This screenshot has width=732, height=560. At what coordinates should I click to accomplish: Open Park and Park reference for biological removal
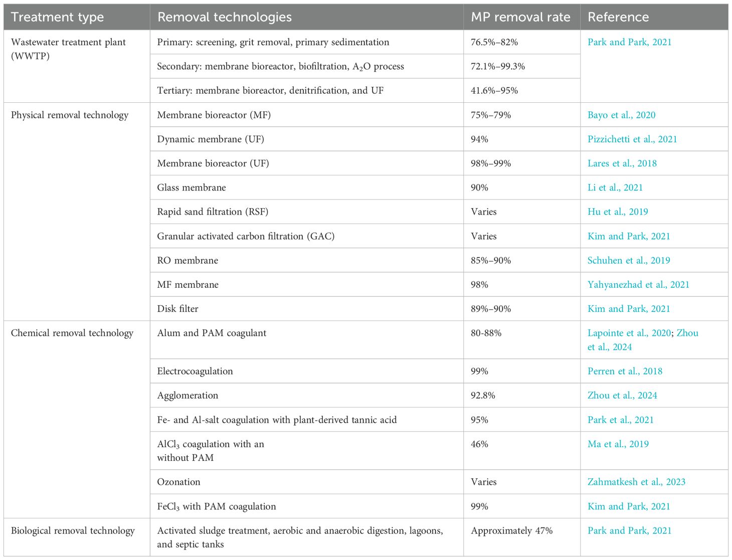[629, 530]
